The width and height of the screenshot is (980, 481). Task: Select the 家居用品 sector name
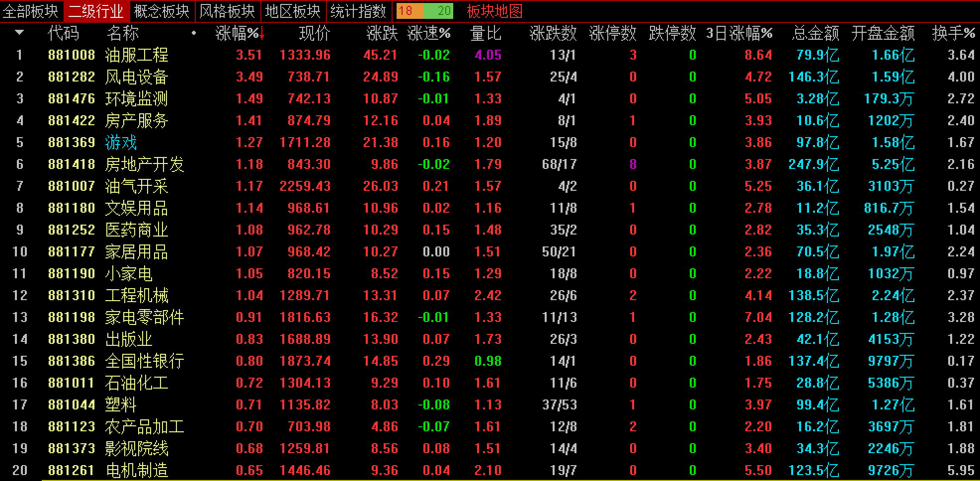137,251
